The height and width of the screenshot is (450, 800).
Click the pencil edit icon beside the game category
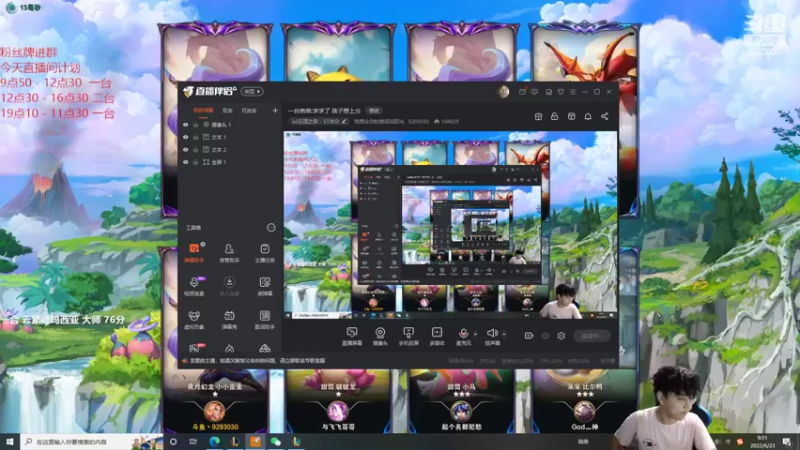[x=344, y=121]
